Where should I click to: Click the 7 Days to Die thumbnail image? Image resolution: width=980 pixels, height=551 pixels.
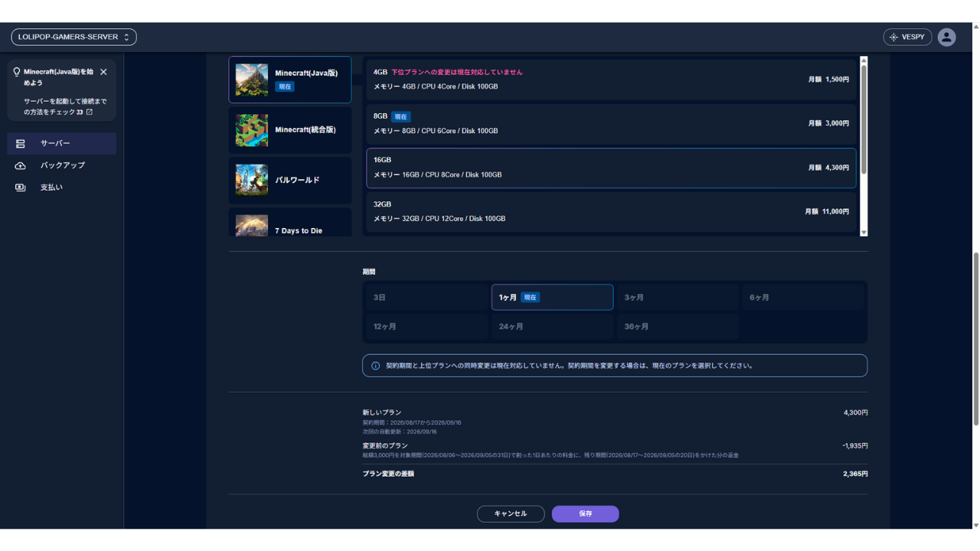pos(252,226)
